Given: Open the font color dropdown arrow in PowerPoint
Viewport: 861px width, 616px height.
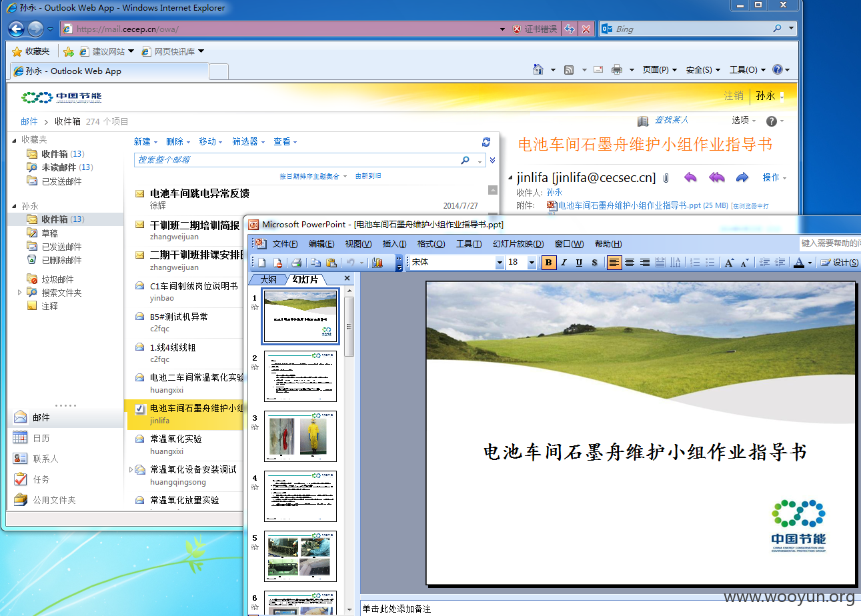Looking at the screenshot, I should point(810,263).
